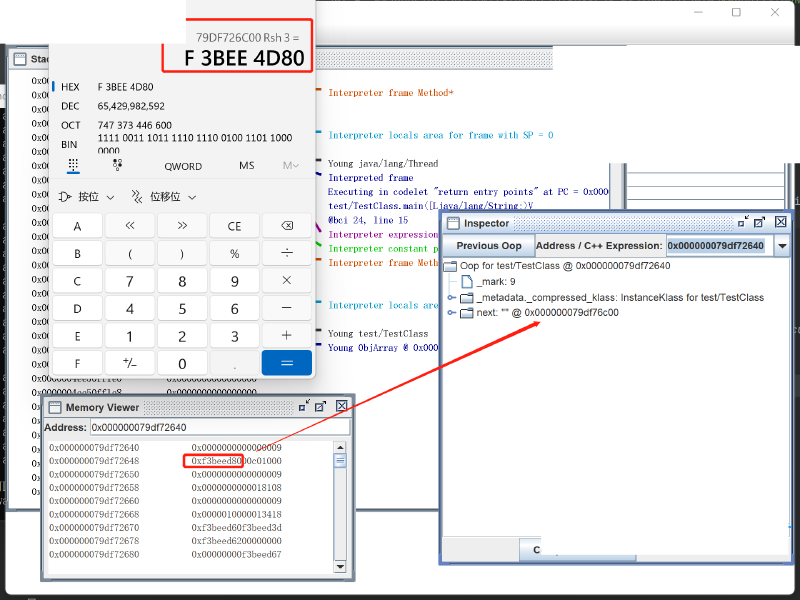Expand the _metadata._compressed_klass tree node
The height and width of the screenshot is (600, 800).
(452, 298)
